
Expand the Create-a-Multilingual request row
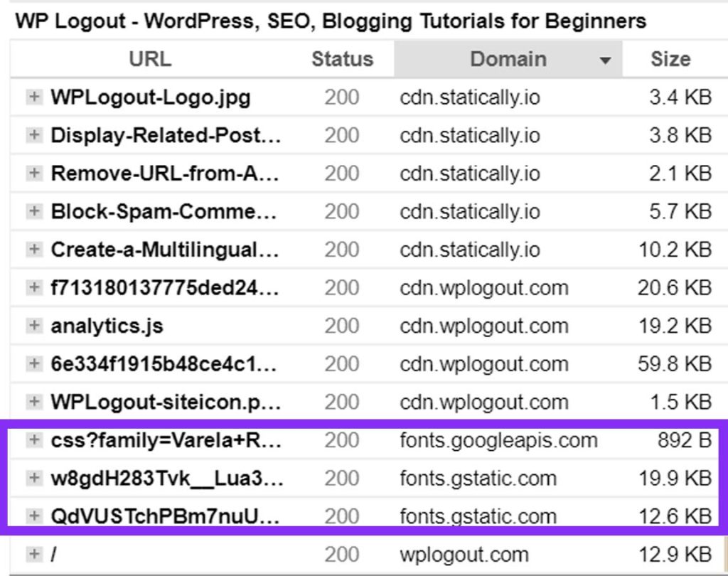pyautogui.click(x=33, y=250)
